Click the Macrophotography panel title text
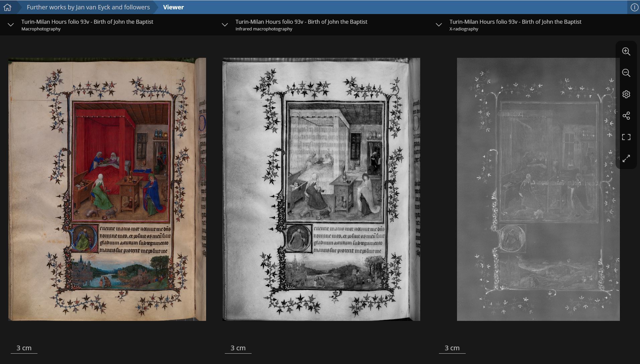The height and width of the screenshot is (364, 640). pos(87,22)
